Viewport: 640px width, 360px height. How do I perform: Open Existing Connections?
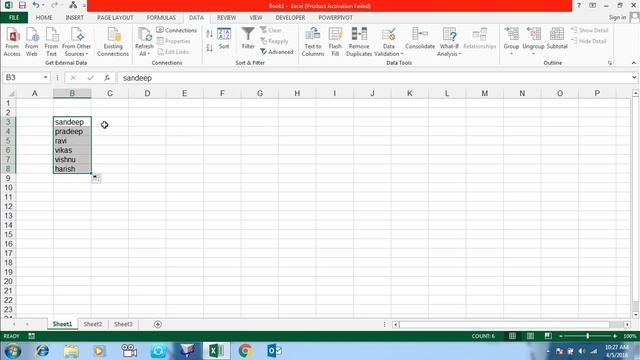click(x=113, y=42)
